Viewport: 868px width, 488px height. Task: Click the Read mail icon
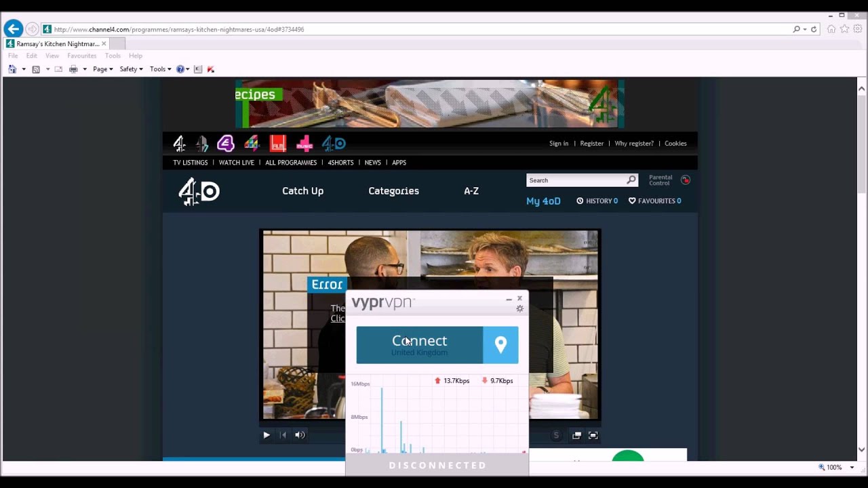(58, 69)
